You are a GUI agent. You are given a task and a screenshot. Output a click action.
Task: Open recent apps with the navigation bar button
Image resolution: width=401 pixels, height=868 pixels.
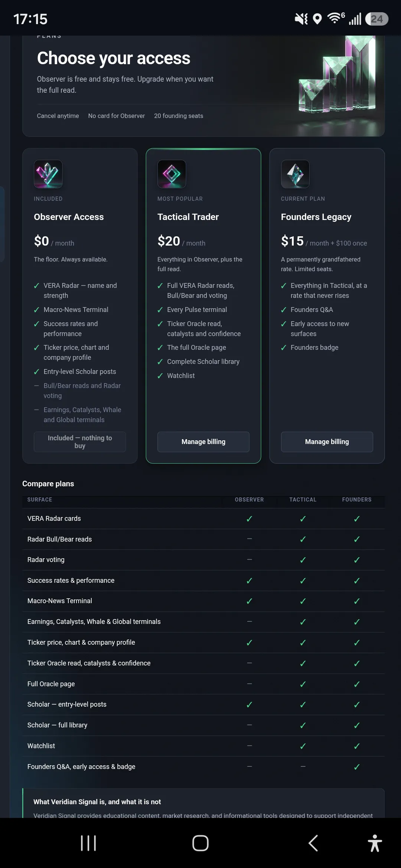[88, 843]
